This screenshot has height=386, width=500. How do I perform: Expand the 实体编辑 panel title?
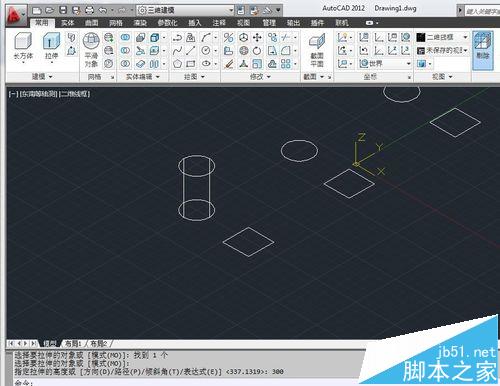142,77
